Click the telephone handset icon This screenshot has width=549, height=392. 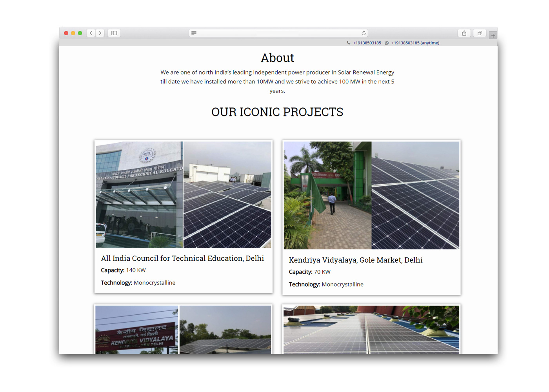(349, 43)
